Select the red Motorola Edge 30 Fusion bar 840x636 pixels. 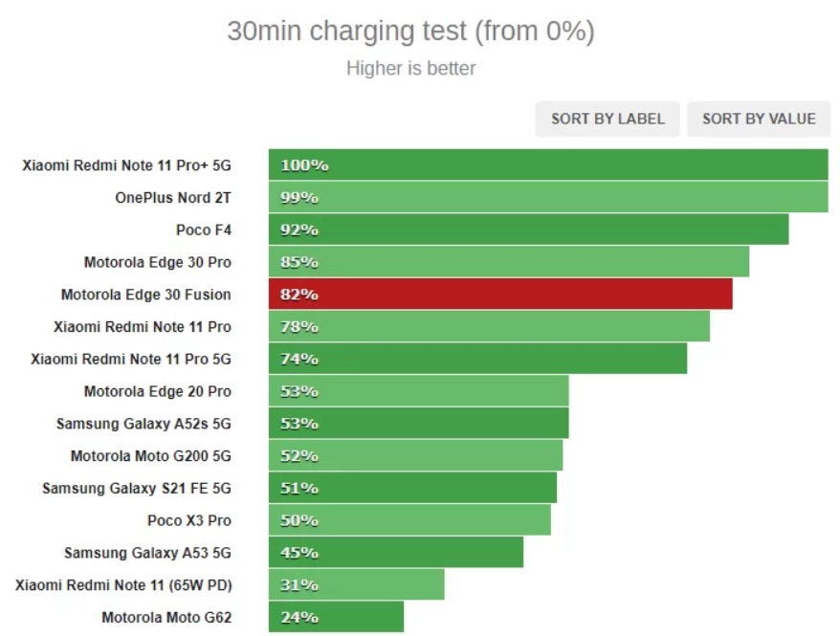pos(500,294)
